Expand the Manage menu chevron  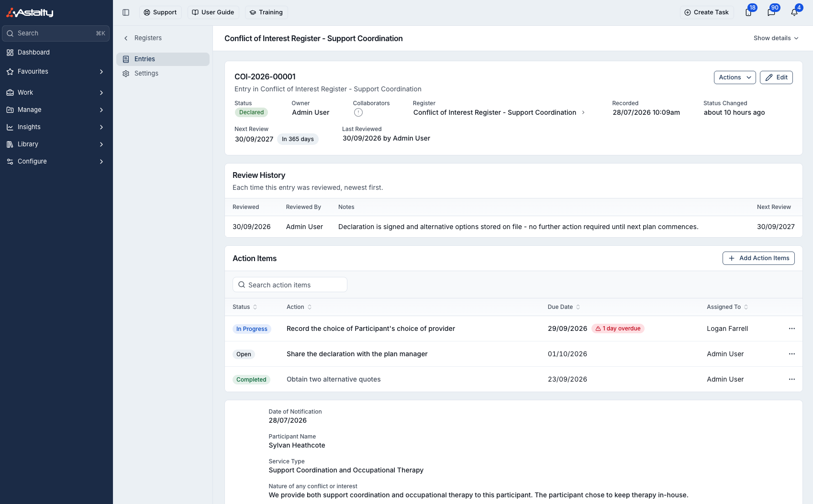[101, 110]
